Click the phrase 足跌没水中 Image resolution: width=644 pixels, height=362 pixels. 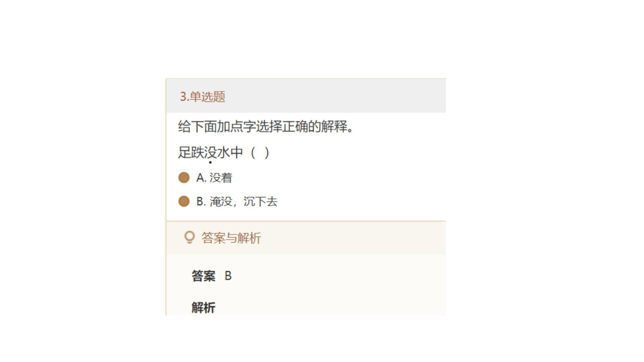(210, 153)
